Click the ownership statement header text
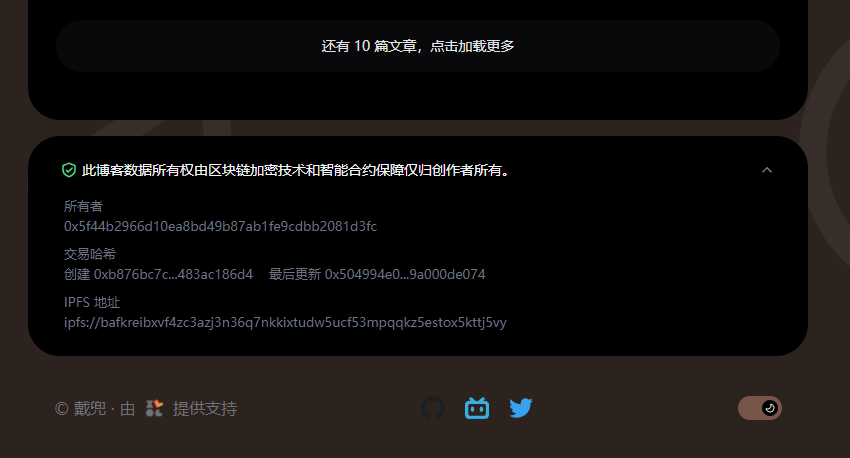 [297, 170]
